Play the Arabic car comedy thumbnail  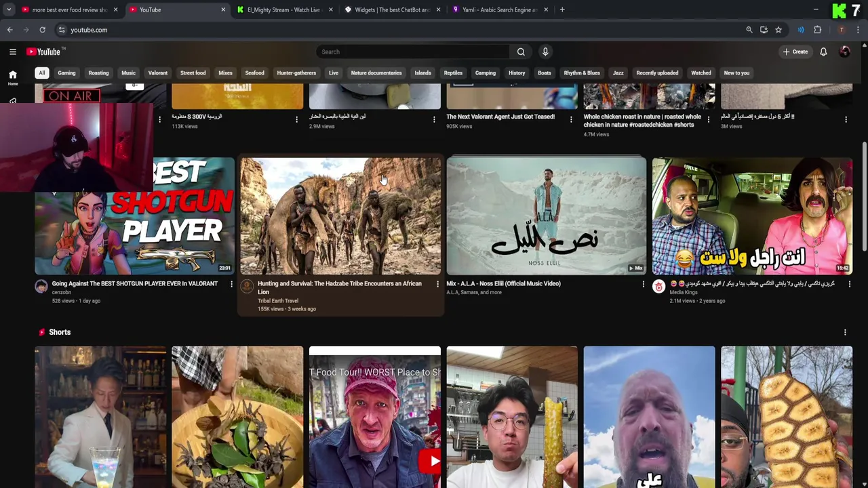(752, 216)
